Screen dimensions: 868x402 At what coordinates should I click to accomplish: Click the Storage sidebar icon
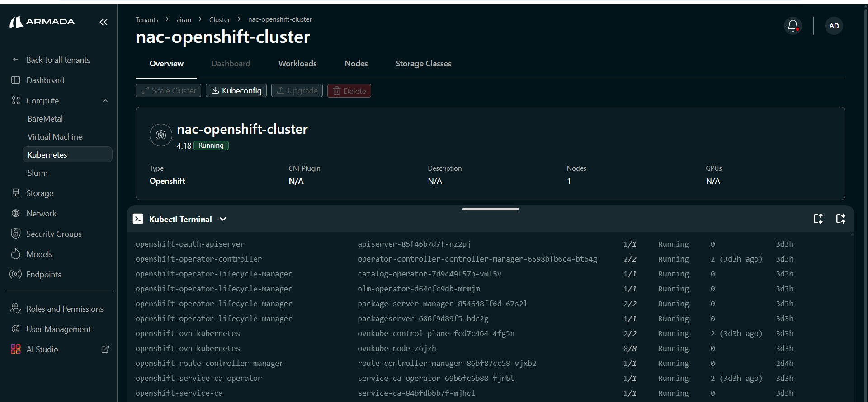(x=16, y=193)
